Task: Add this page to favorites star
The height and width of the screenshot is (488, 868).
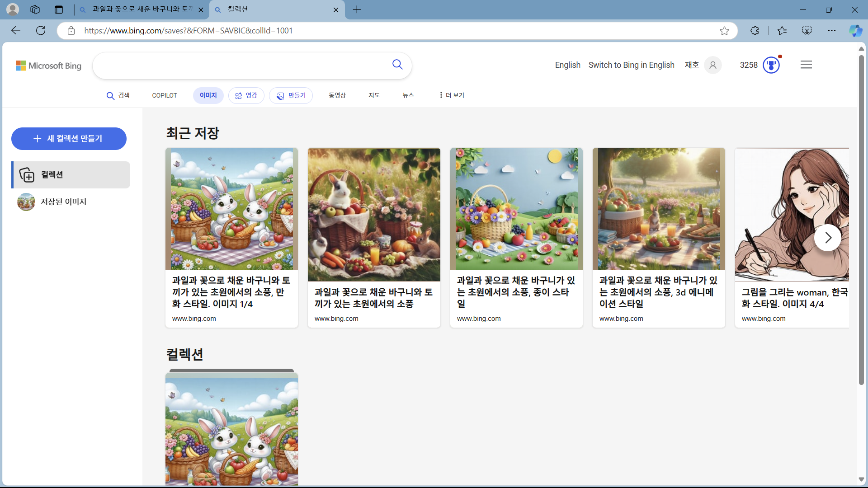Action: click(724, 31)
